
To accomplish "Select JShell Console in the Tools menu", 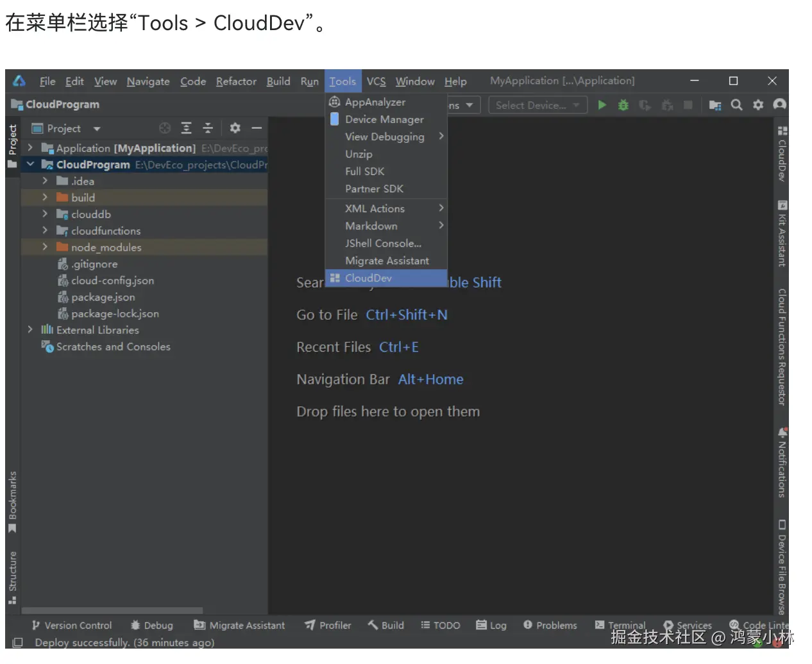I will [386, 244].
